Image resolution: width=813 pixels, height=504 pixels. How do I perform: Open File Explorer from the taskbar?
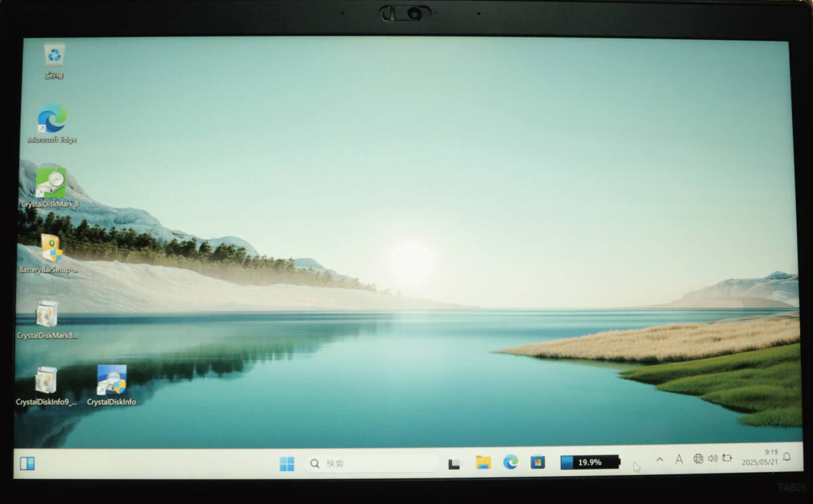click(x=483, y=463)
